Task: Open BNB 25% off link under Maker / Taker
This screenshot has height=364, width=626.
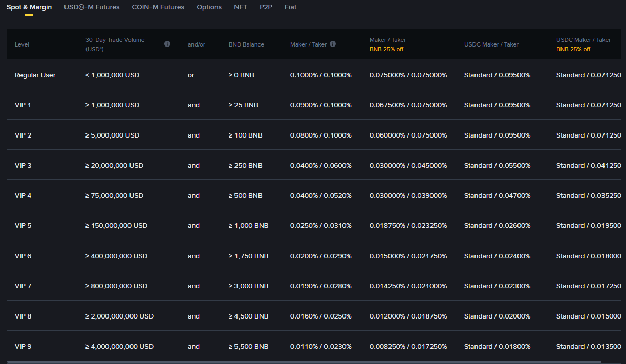Action: click(x=386, y=49)
